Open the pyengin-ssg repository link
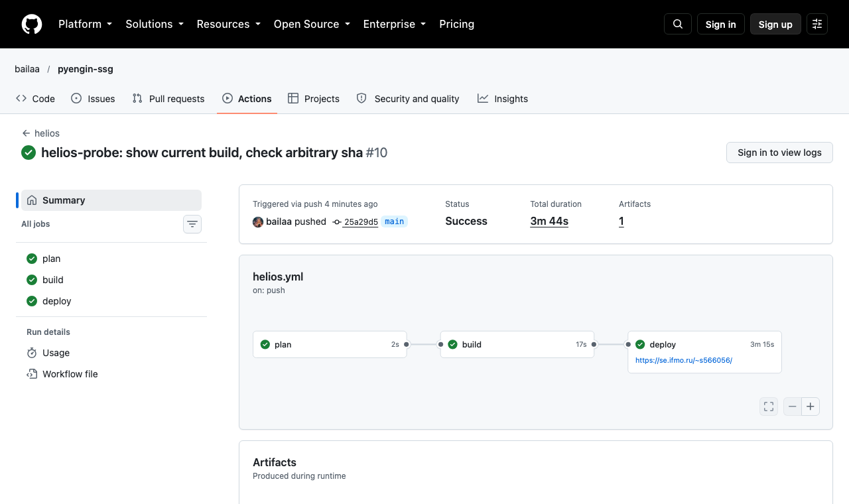This screenshot has height=504, width=849. (x=86, y=69)
